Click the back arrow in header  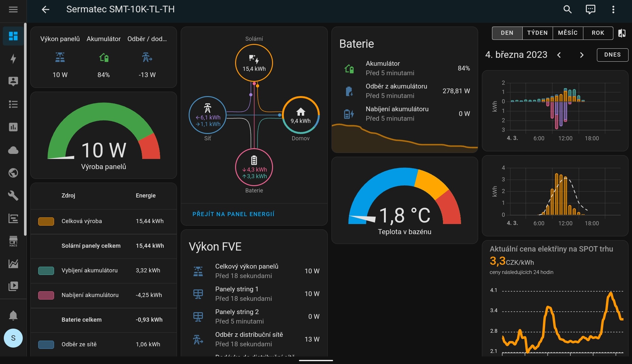point(46,9)
